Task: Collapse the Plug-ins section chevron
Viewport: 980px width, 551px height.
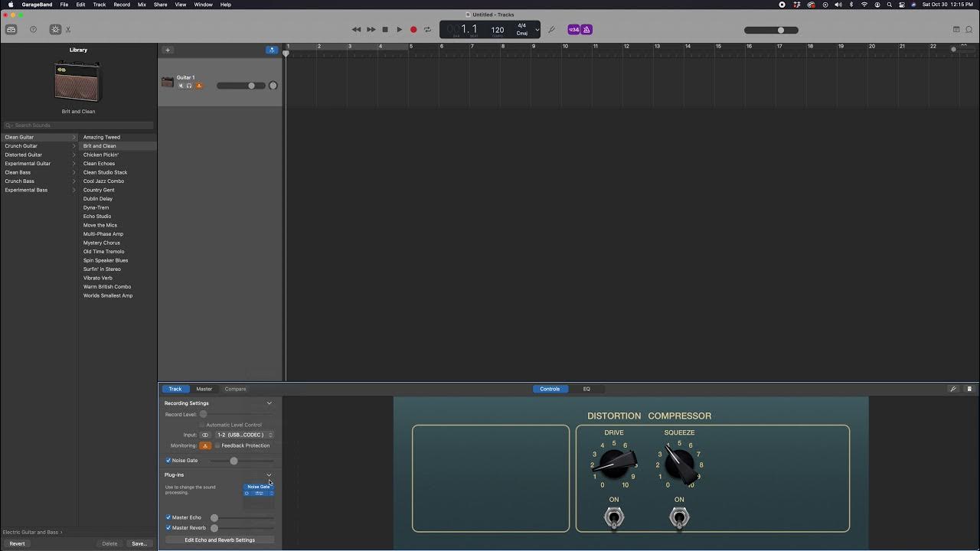Action: tap(269, 474)
